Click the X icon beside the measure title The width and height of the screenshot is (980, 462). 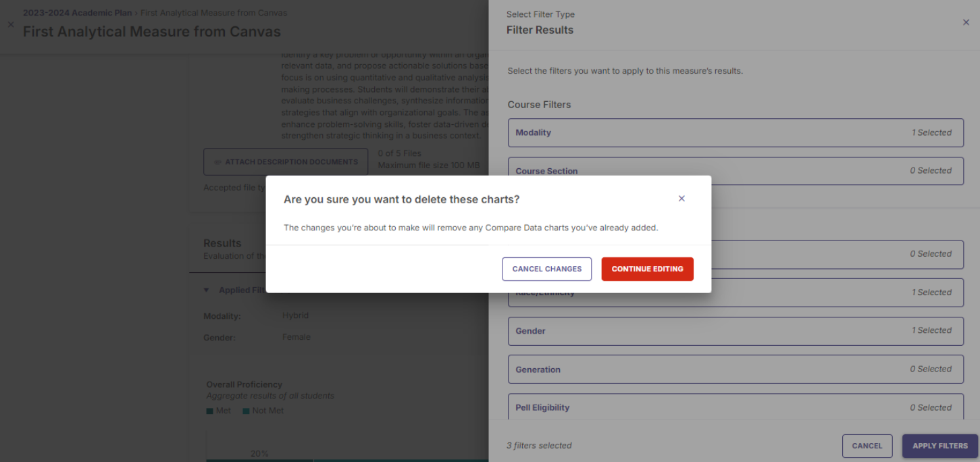click(x=10, y=24)
